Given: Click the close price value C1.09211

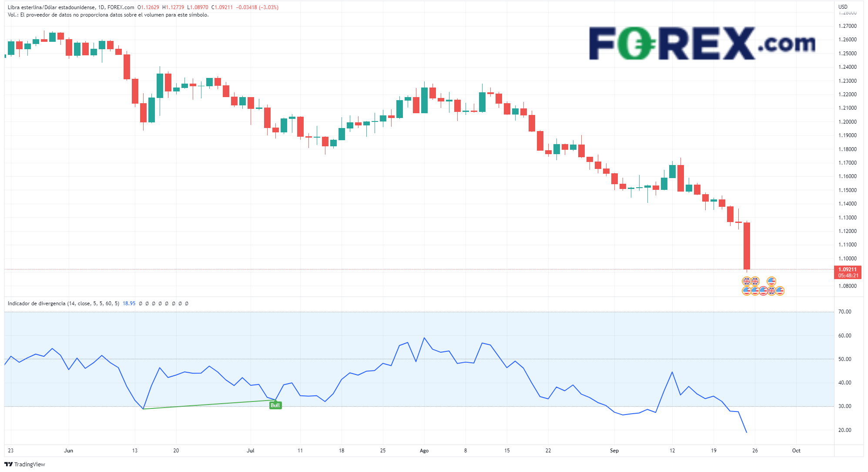Looking at the screenshot, I should pyautogui.click(x=222, y=7).
